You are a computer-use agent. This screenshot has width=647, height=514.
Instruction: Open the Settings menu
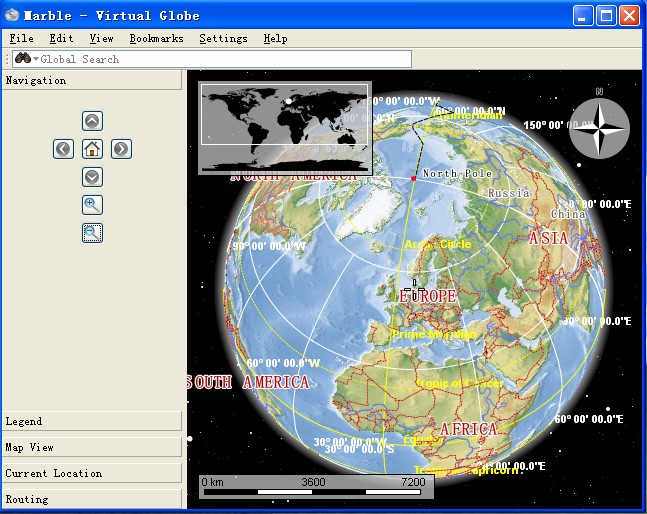223,38
